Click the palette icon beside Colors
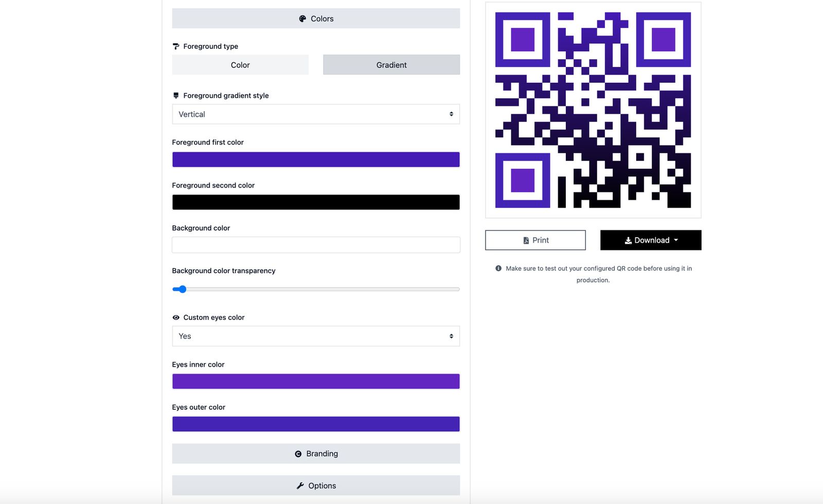823x504 pixels. [303, 19]
